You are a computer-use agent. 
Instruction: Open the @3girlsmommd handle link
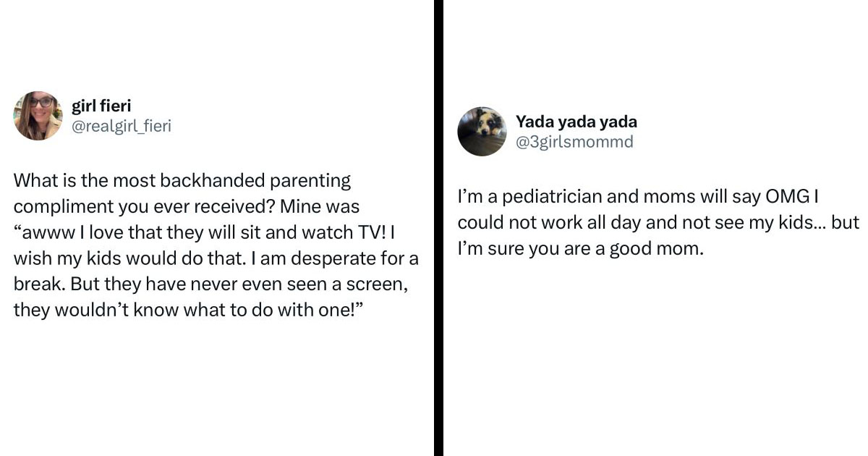(574, 141)
